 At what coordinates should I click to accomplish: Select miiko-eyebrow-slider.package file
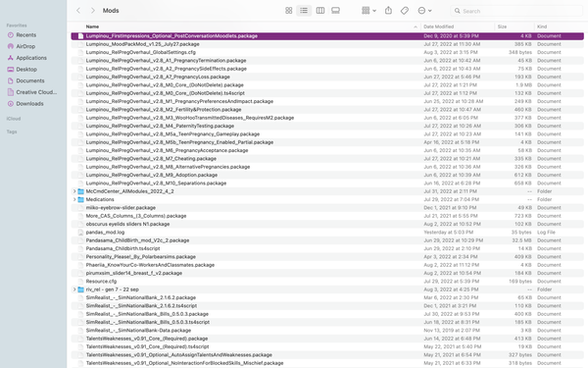(327, 208)
